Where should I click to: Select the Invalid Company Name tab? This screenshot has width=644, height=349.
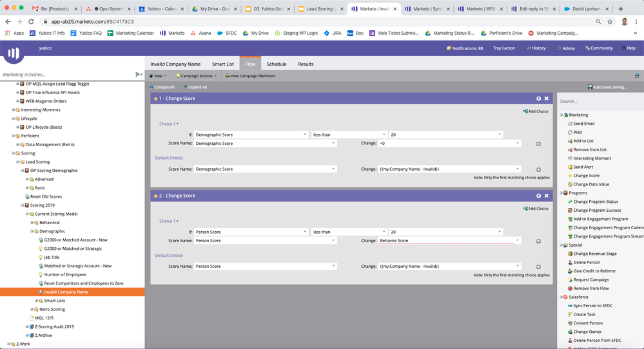click(x=175, y=64)
